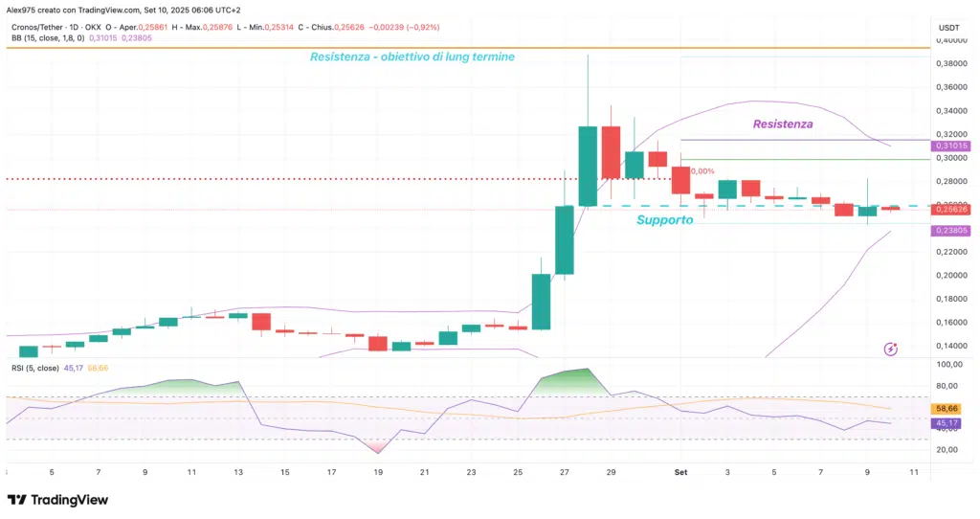Click the red dotted horizontal price line
Screen dimensions: 980x519
point(287,179)
